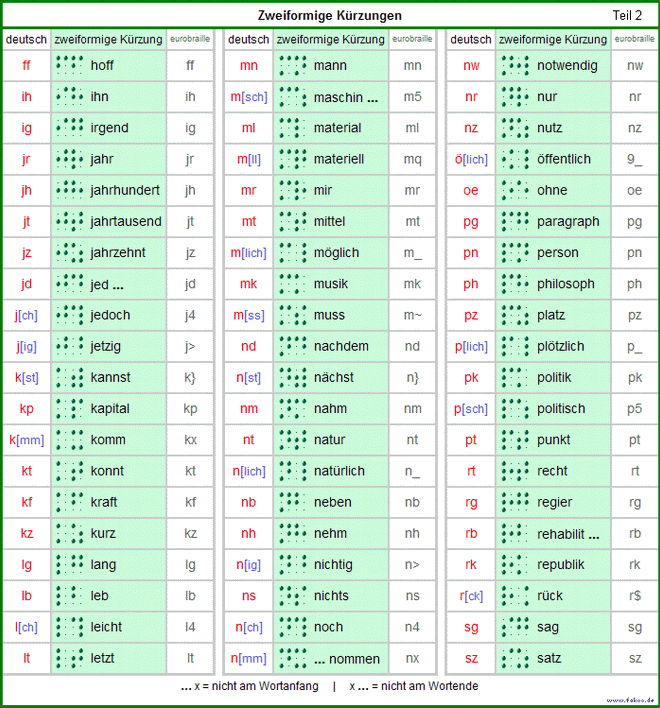Click the braille pattern beside 'hoff'
The width and height of the screenshot is (660, 708).
point(70,65)
